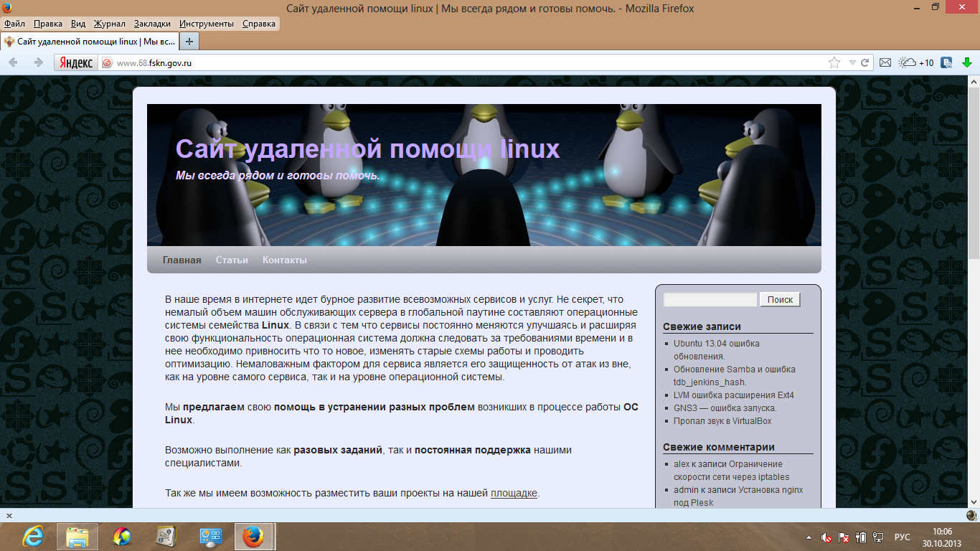980x551 pixels.
Task: Go forward with the browser Forward arrow
Action: [39, 62]
